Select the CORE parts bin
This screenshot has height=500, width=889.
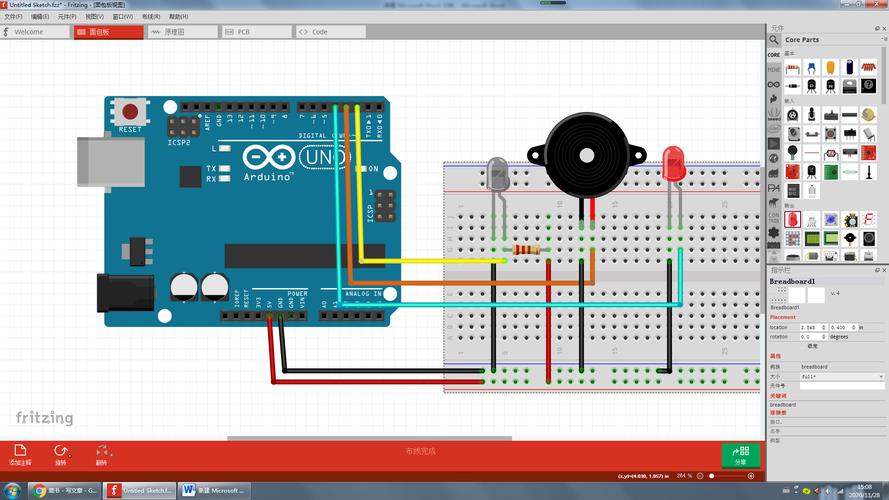774,55
